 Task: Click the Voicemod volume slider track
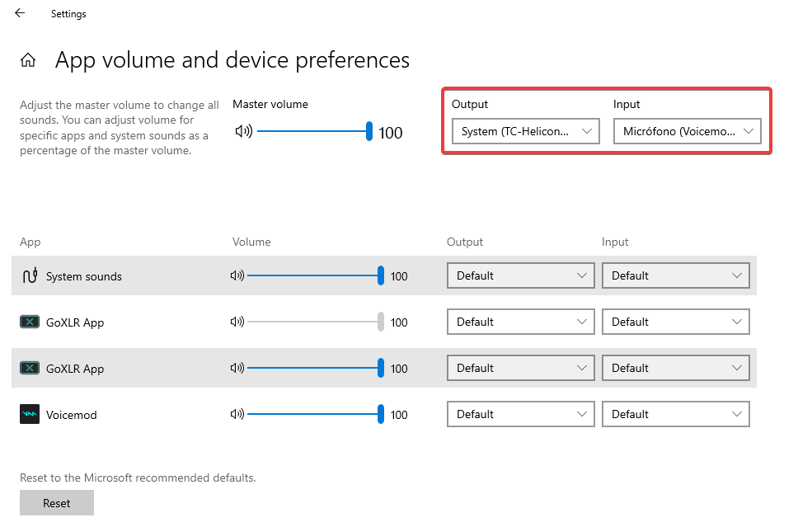point(312,414)
